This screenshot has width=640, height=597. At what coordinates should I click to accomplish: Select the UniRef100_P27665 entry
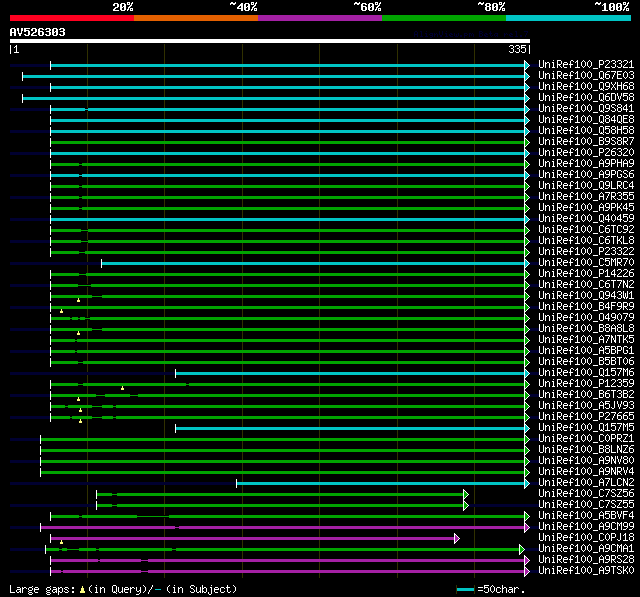586,417
